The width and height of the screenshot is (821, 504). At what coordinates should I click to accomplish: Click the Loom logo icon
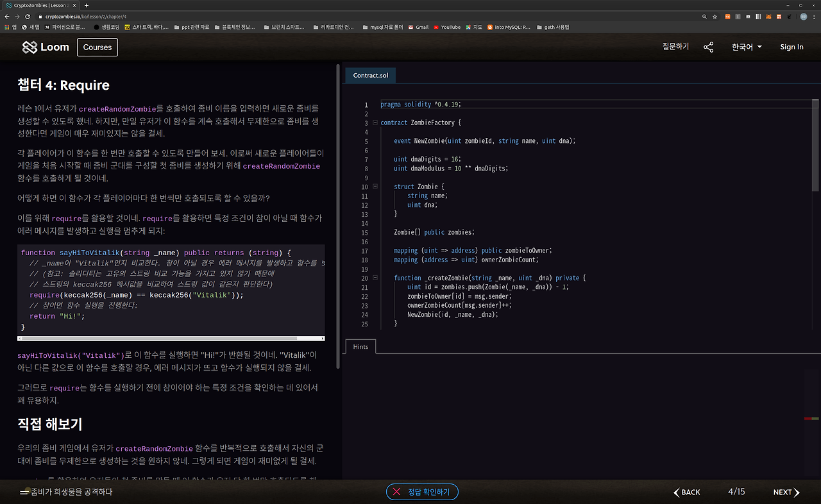30,47
